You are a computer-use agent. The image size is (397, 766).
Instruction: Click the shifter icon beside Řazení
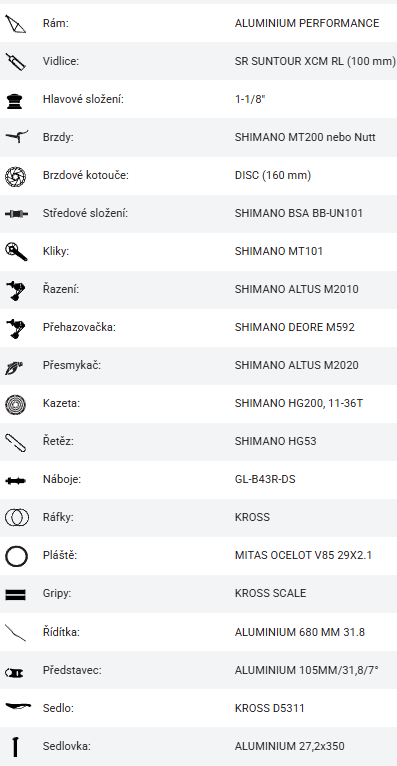tap(15, 290)
